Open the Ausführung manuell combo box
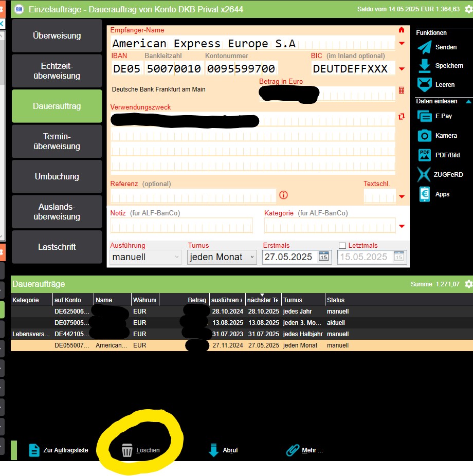The width and height of the screenshot is (473, 476). [x=145, y=257]
